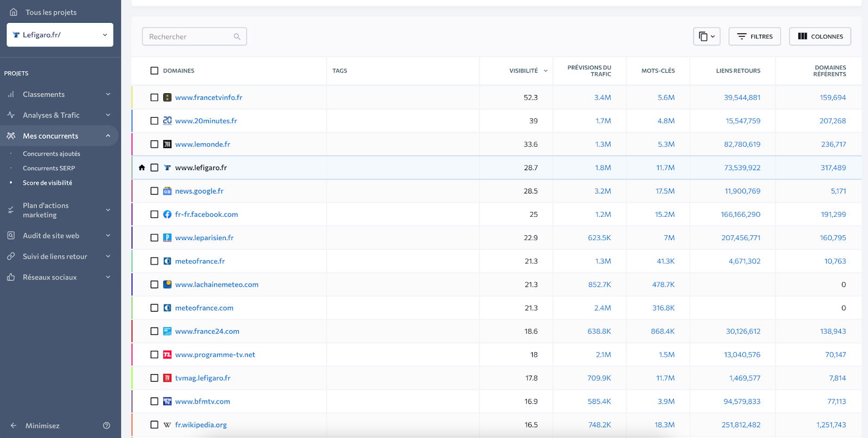The image size is (868, 438).
Task: Click the magnifier icon in Rechercher box
Action: click(x=237, y=37)
